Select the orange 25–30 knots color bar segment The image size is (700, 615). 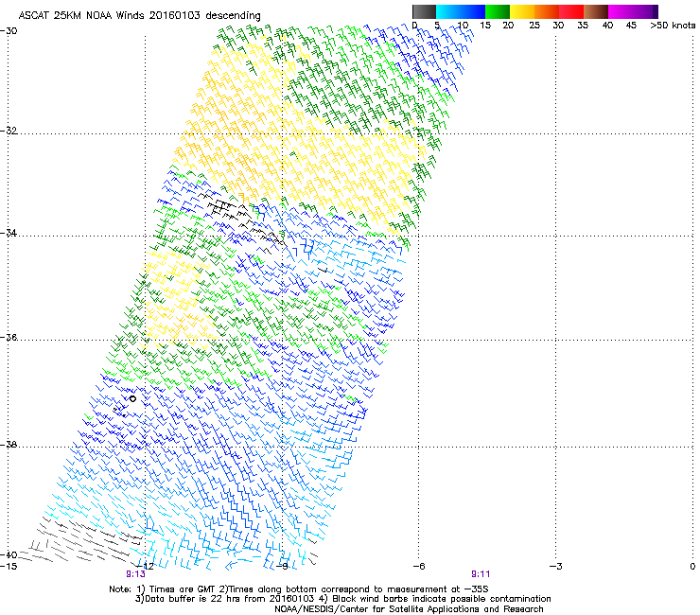pyautogui.click(x=547, y=11)
